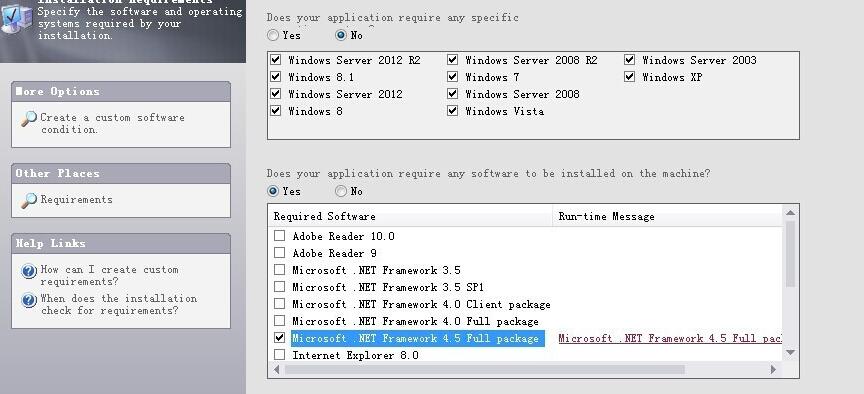864x394 pixels.
Task: Select Microsoft .NET Framework 3.5 SP1 row text
Action: [x=388, y=287]
